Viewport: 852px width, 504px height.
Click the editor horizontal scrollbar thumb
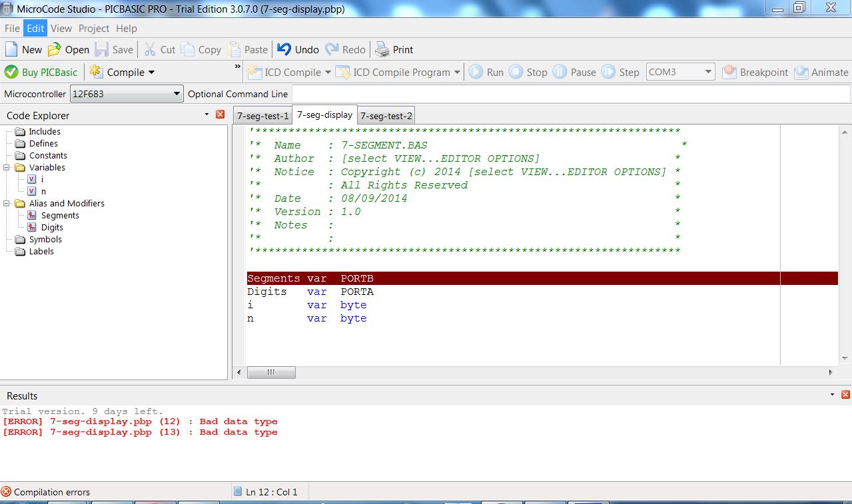point(270,373)
